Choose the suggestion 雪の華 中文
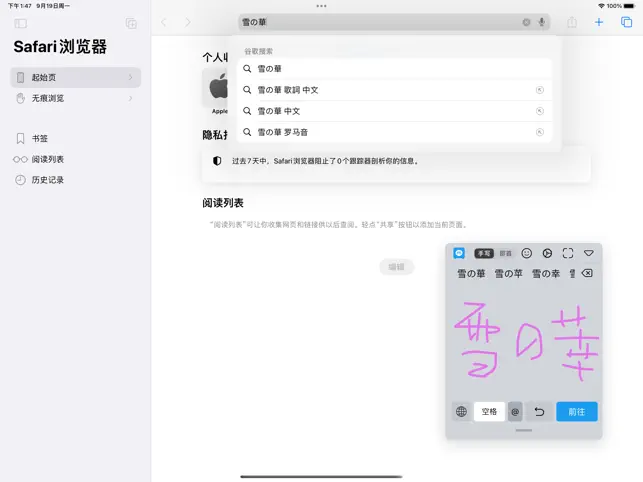This screenshot has height=482, width=643. click(x=394, y=111)
